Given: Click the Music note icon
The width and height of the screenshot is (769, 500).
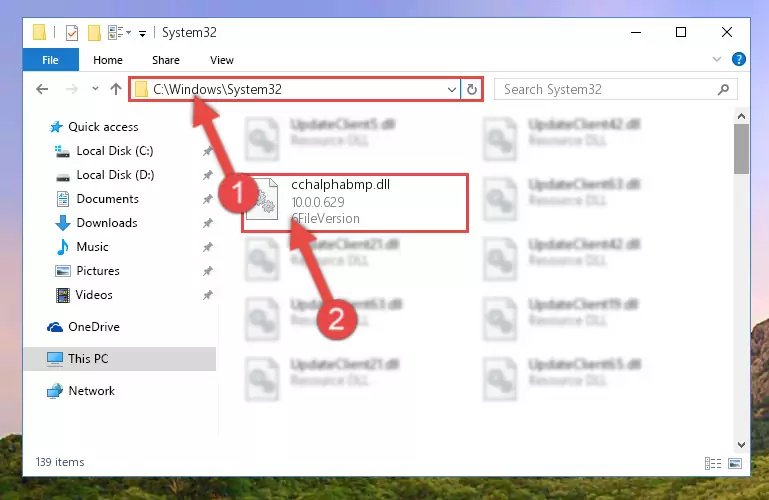Looking at the screenshot, I should tap(63, 247).
